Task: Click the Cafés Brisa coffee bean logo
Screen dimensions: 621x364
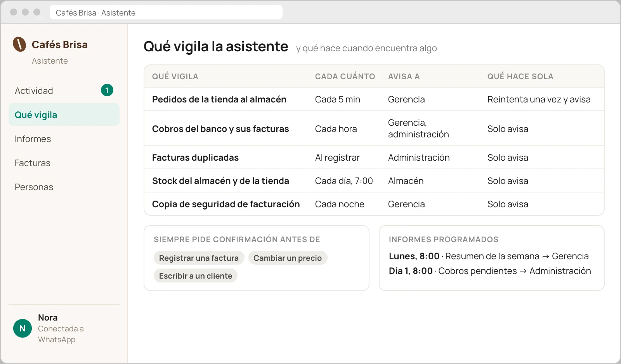Action: pyautogui.click(x=19, y=44)
